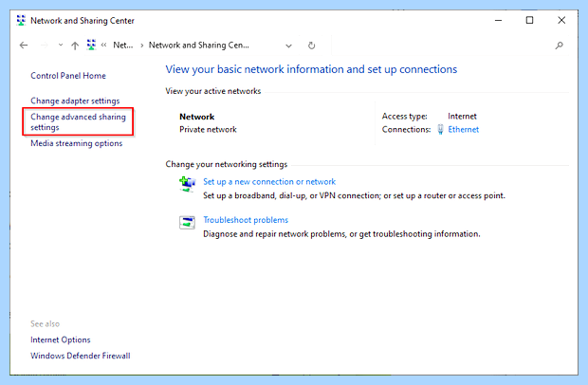This screenshot has height=385, width=588.
Task: Expand the address bar chevron before Net...
Action: (x=104, y=45)
